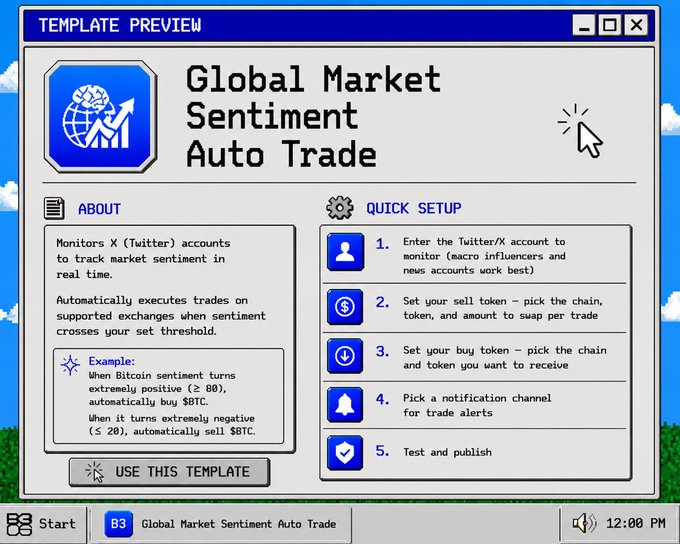Minimize the Template Preview window
This screenshot has width=680, height=544.
click(584, 25)
